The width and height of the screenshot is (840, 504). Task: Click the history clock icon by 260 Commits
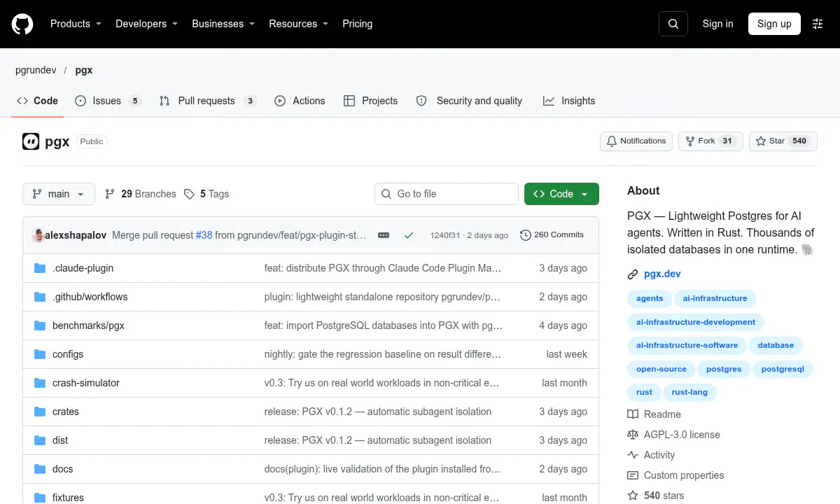(x=526, y=235)
